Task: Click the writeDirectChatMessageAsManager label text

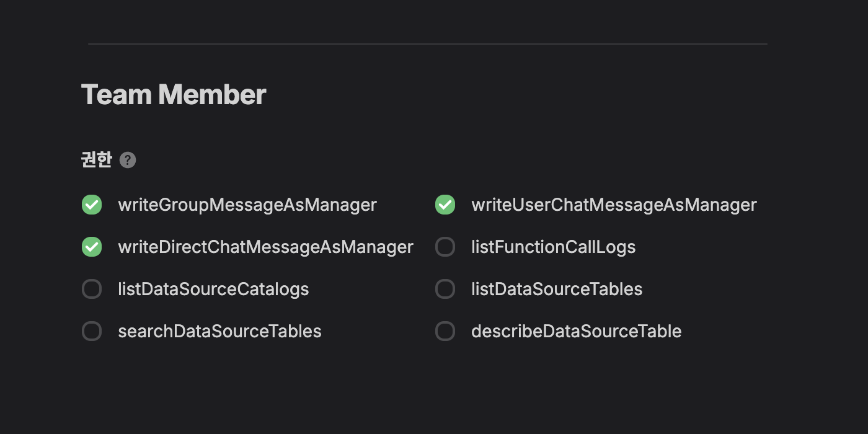Action: [265, 247]
